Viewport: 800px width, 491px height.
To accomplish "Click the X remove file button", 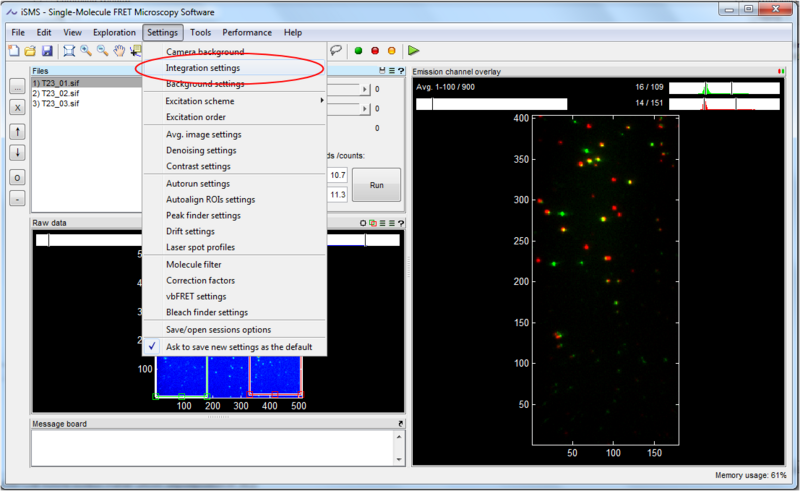I will 18,106.
